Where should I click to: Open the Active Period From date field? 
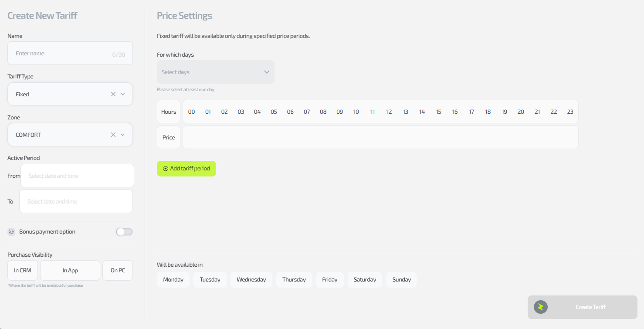(77, 176)
